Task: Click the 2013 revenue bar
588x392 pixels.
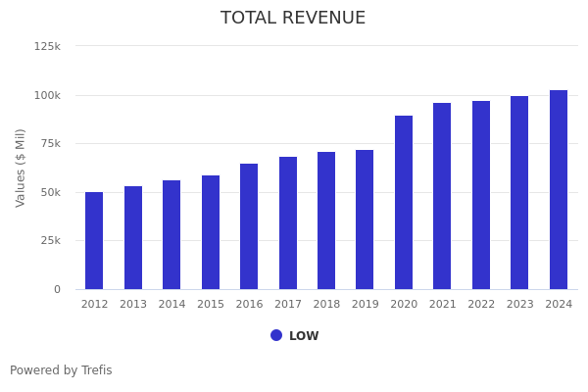Action: [x=133, y=237]
